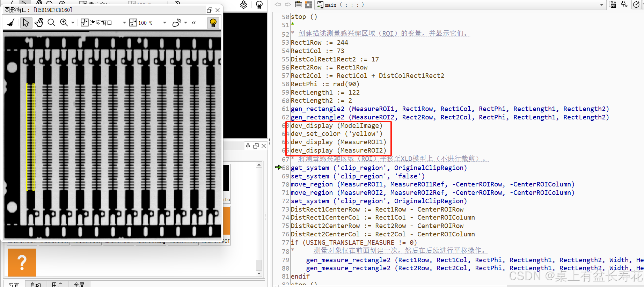Click the zoom-in plus magnifier icon
The height and width of the screenshot is (287, 644).
coord(64,23)
